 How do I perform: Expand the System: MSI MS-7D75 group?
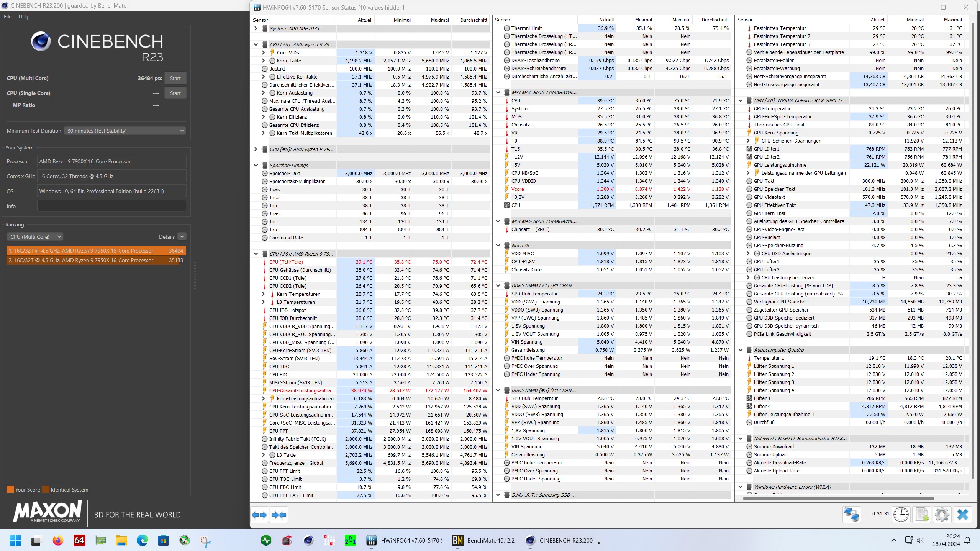click(x=256, y=28)
